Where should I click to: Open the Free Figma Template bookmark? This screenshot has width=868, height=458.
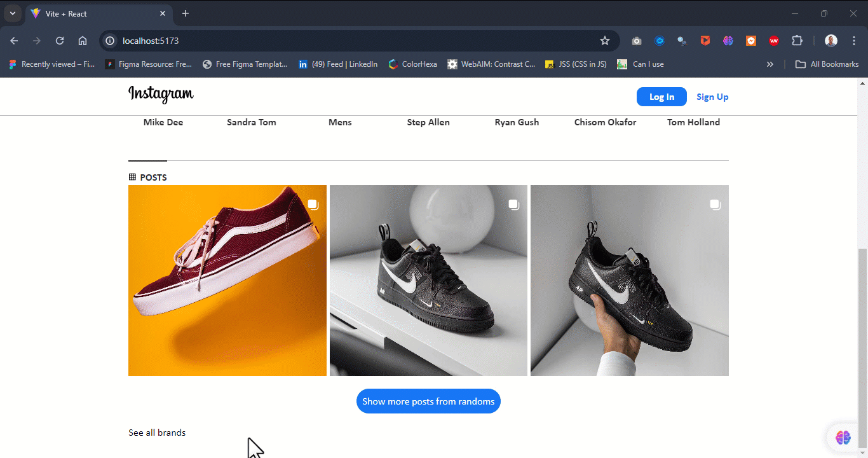point(245,64)
